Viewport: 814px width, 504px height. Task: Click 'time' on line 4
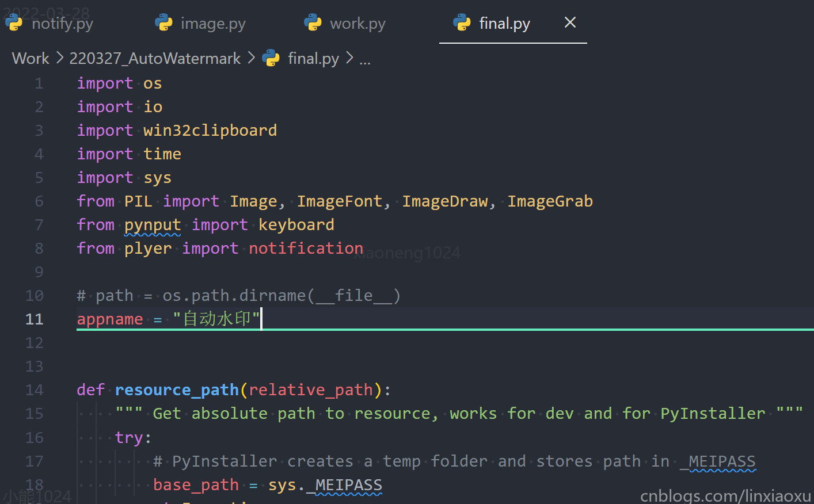point(162,154)
